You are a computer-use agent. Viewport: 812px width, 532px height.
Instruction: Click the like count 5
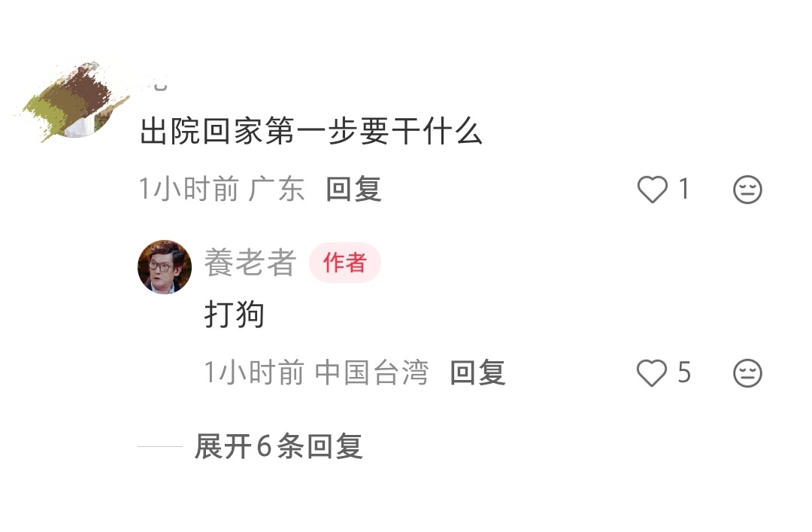click(684, 372)
